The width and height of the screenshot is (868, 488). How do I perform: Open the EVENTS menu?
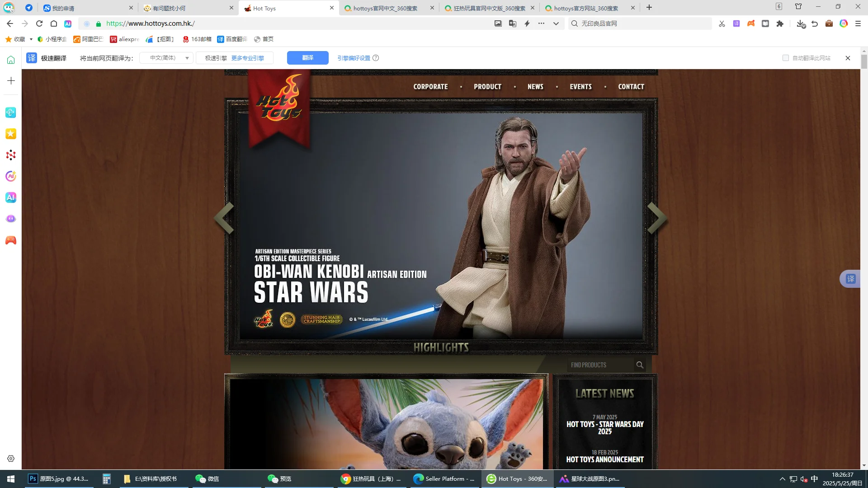580,87
